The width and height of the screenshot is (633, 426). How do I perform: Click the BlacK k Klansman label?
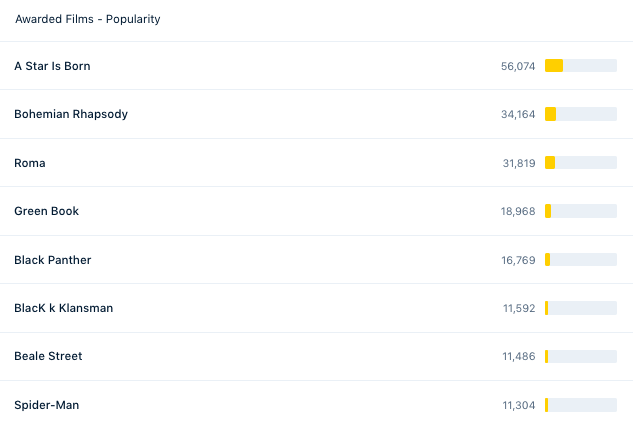pos(63,308)
